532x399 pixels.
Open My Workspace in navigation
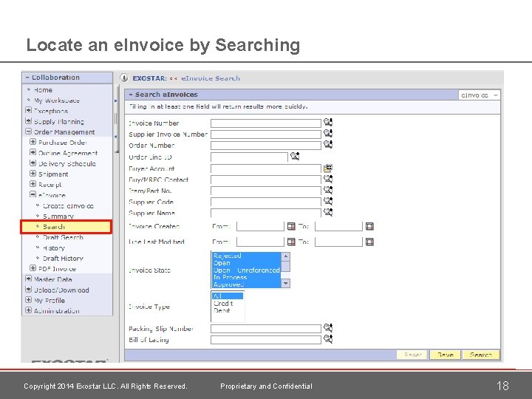pyautogui.click(x=57, y=100)
